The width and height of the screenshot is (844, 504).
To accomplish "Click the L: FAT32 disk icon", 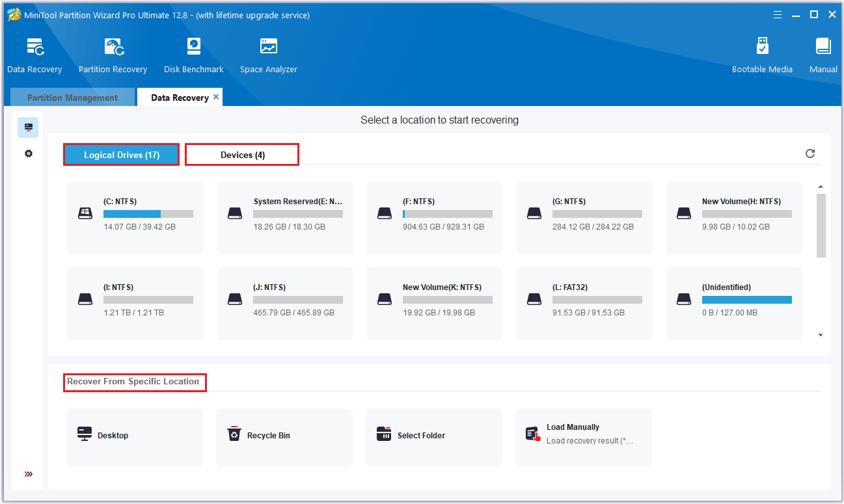I will click(534, 299).
